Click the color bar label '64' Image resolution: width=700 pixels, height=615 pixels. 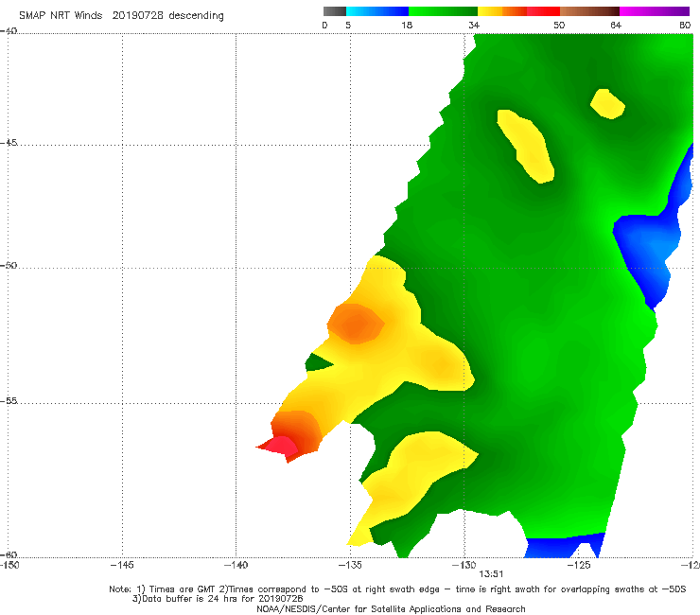coord(616,25)
